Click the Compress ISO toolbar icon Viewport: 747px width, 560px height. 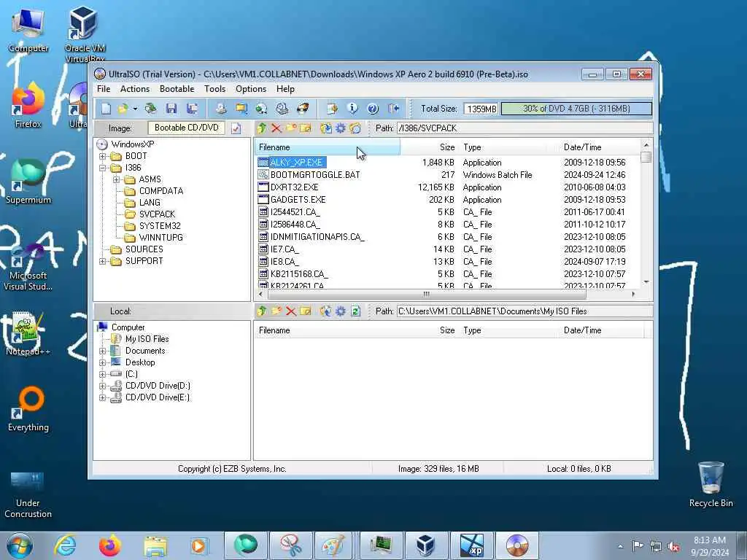tap(241, 109)
